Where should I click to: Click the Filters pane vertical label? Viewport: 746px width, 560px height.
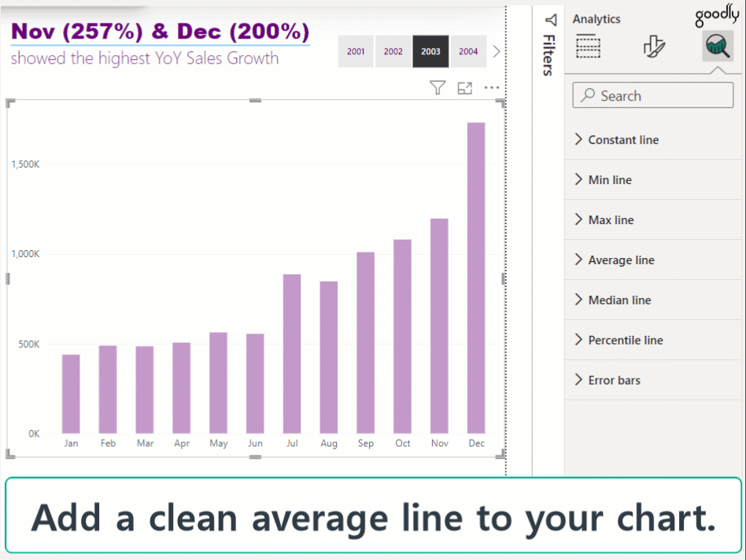pyautogui.click(x=548, y=55)
